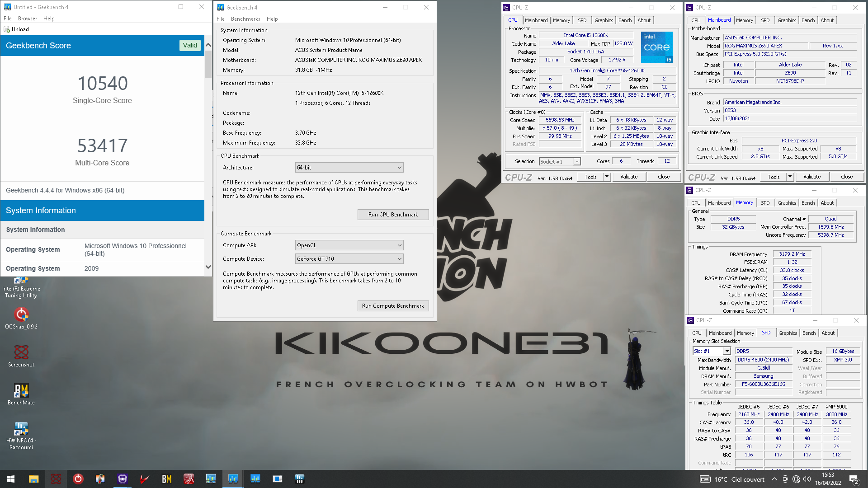Open the network status tray icon

796,479
